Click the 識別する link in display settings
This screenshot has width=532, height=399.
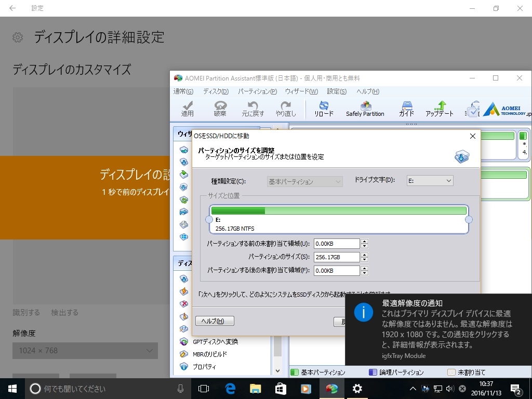(x=26, y=312)
